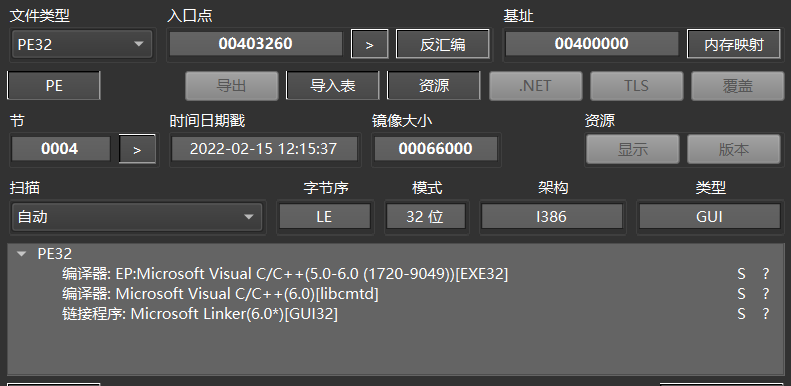Click S on the libcmtd row
The width and height of the screenshot is (791, 386).
741,294
